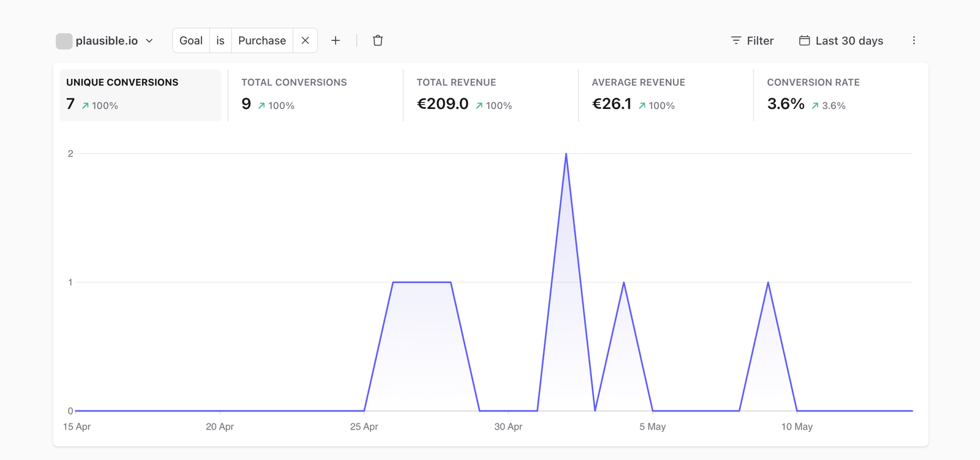Image resolution: width=980 pixels, height=460 pixels.
Task: Click the plausible.io site favicon
Action: click(64, 41)
